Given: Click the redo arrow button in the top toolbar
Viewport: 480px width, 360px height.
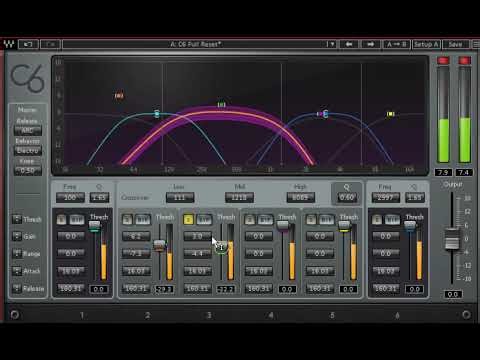Looking at the screenshot, I should [x=50, y=44].
